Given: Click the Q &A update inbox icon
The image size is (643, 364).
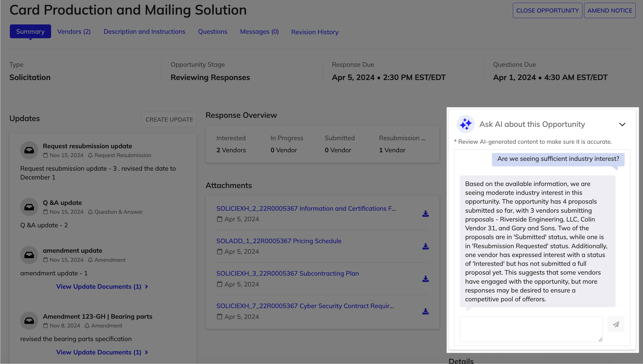Looking at the screenshot, I should click(x=29, y=207).
